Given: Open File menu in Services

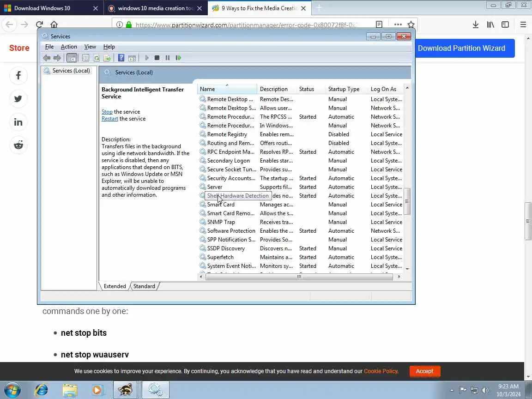Looking at the screenshot, I should click(x=49, y=47).
